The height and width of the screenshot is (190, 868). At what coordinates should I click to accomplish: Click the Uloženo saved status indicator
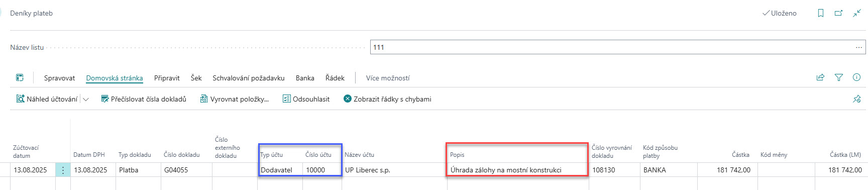780,13
